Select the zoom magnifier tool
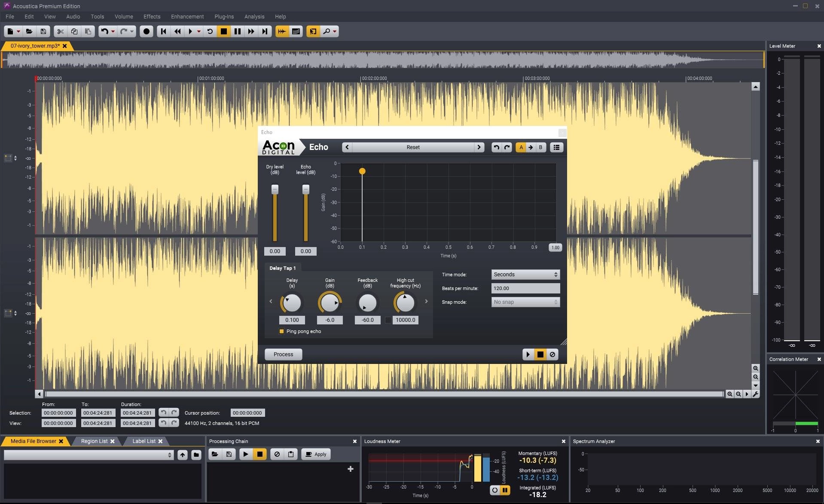 pos(327,31)
